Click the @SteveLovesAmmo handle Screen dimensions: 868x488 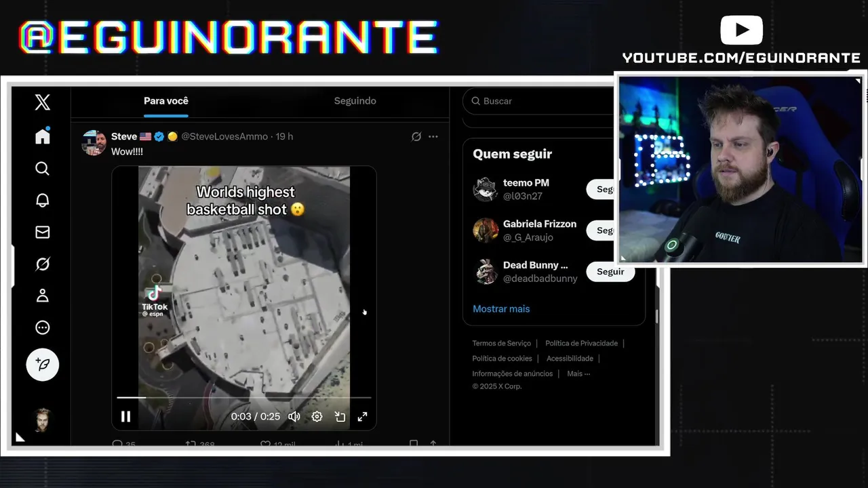pyautogui.click(x=224, y=136)
